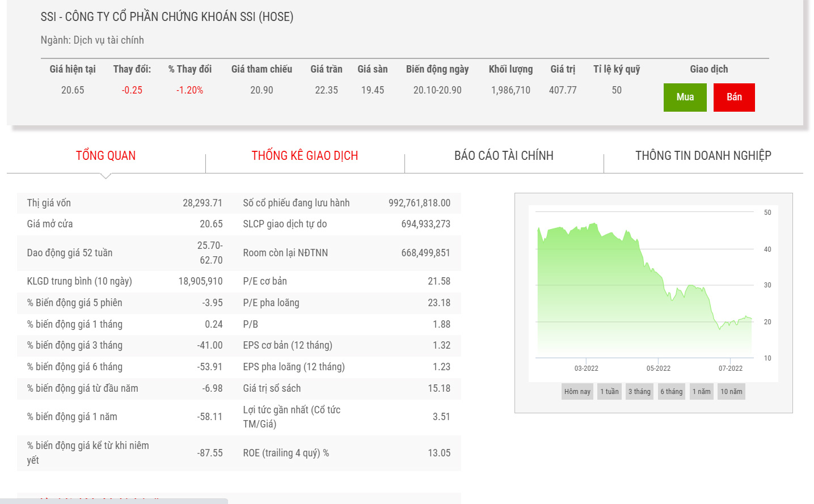Click the ROE trailing 4 quý row
The image size is (814, 504).
click(x=346, y=453)
